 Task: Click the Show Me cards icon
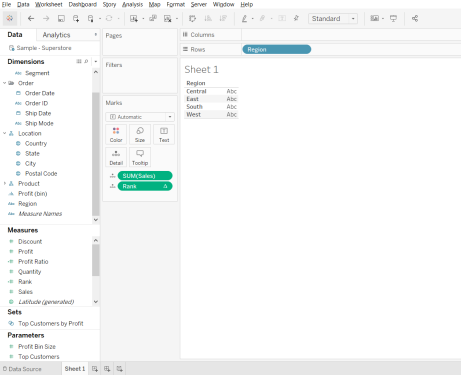coord(375,18)
